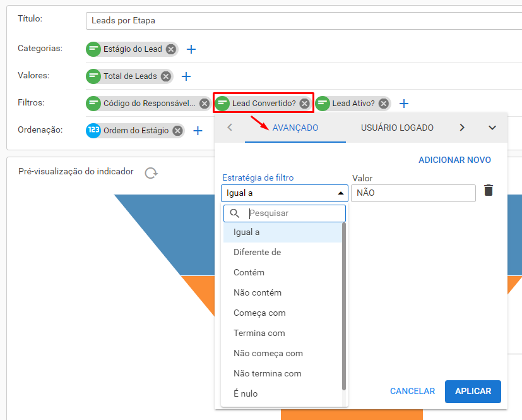Select the 'Igual a' strategy option

pyautogui.click(x=283, y=232)
